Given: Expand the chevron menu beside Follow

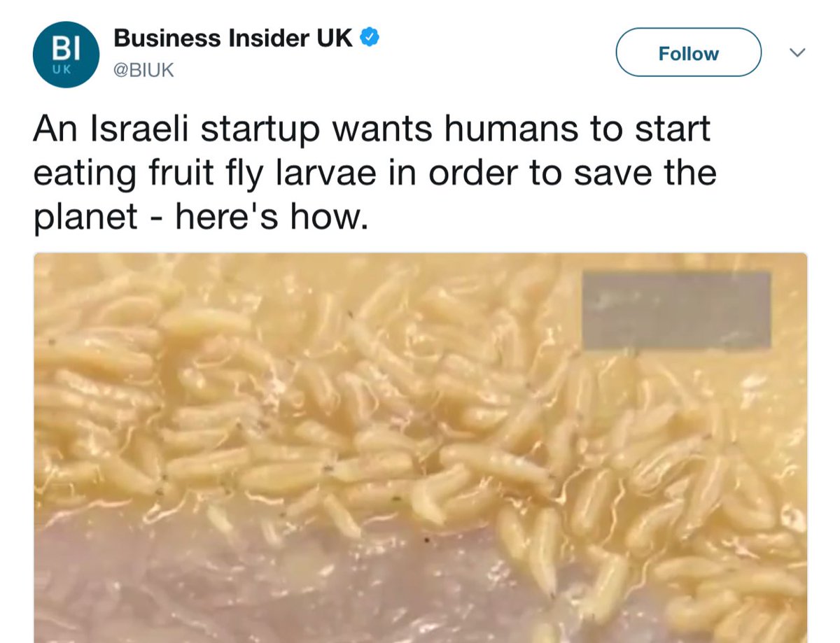Looking at the screenshot, I should (797, 52).
